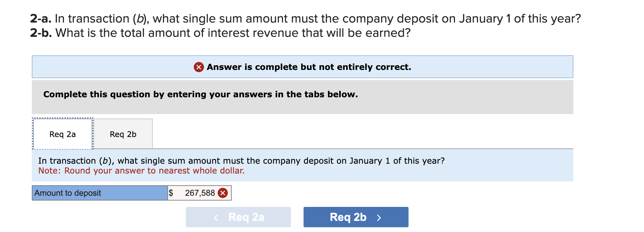
Task: Click the 'Complete this question' header bar
Action: click(x=200, y=94)
